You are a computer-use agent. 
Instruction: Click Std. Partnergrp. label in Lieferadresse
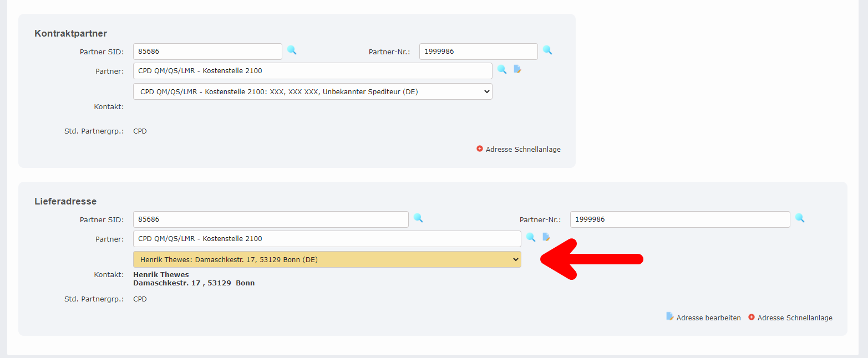(x=94, y=299)
